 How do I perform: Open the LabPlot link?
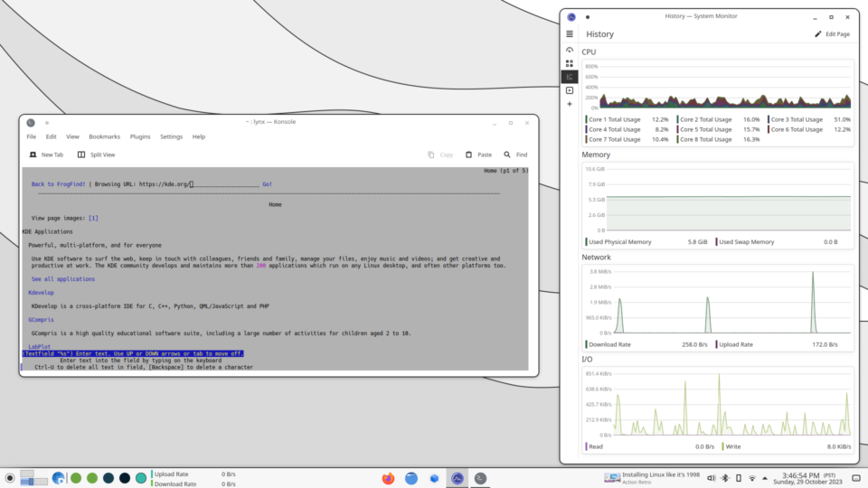coord(39,347)
